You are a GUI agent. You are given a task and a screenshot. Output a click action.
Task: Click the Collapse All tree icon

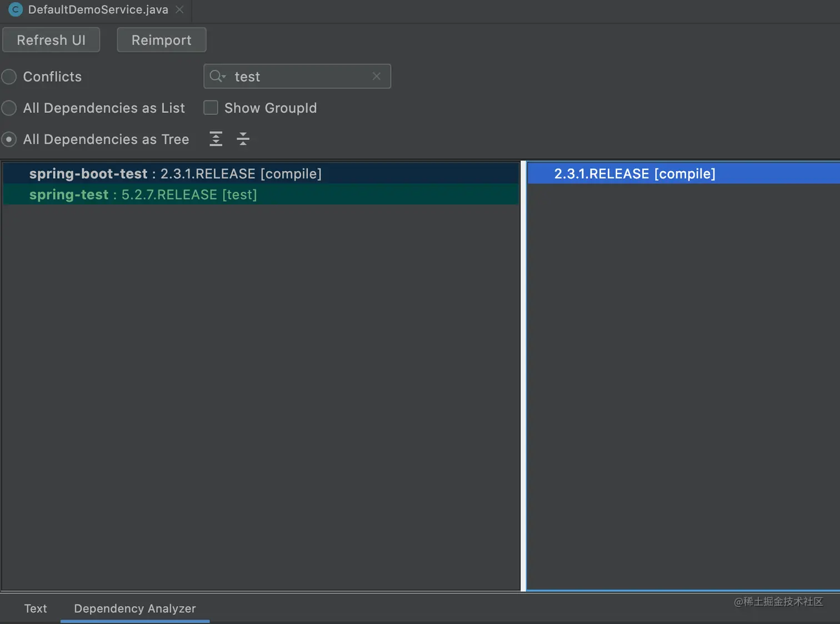pos(243,139)
